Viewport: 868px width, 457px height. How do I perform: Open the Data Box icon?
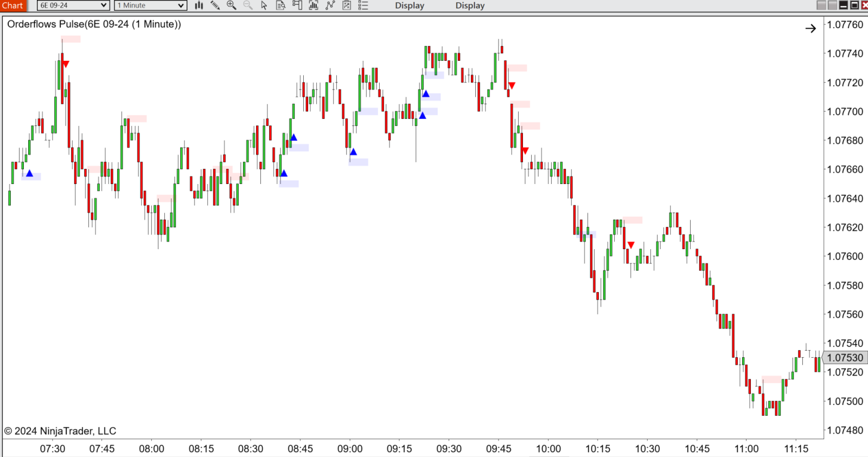pos(280,5)
